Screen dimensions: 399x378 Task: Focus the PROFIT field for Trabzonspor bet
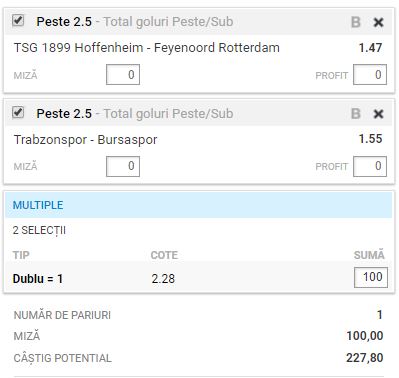(x=370, y=166)
